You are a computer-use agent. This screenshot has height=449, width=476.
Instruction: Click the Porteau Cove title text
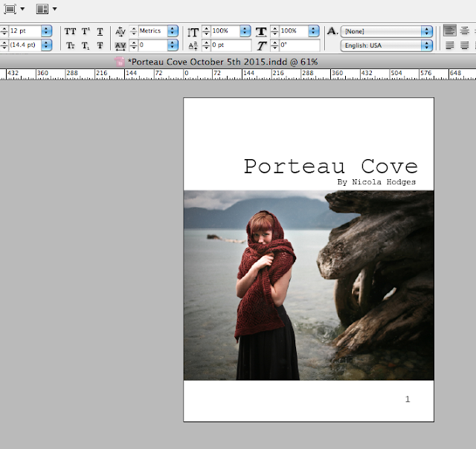[330, 166]
